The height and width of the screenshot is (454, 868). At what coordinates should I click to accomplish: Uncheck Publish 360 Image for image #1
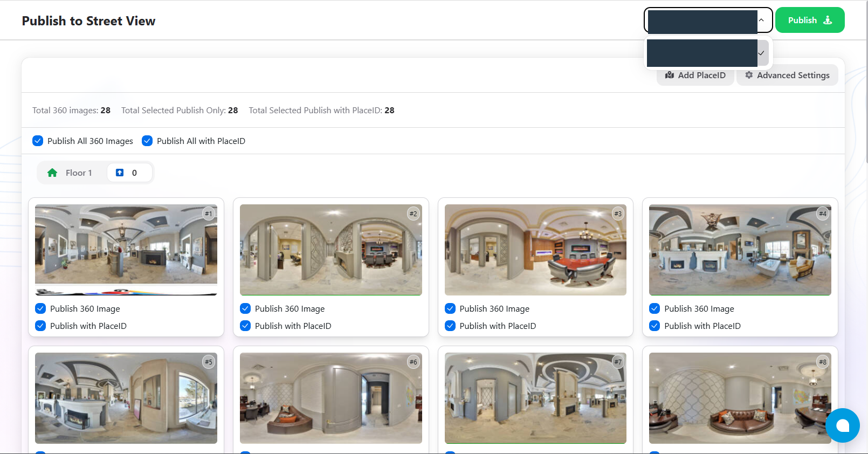coord(40,308)
